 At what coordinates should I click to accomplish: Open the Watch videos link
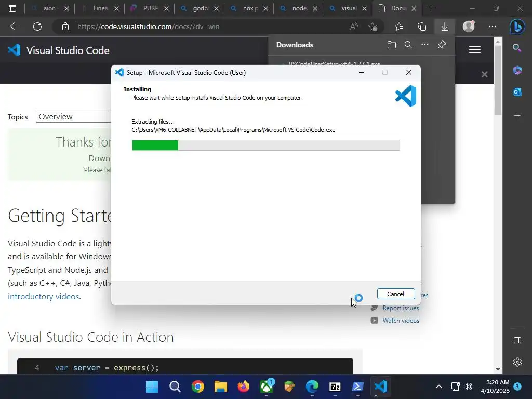(401, 320)
